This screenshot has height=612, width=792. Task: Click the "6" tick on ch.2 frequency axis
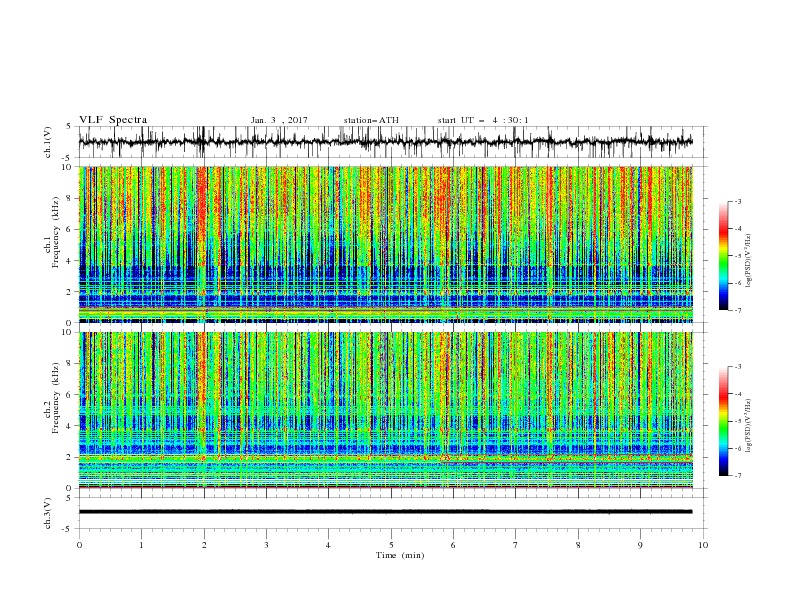pos(70,395)
